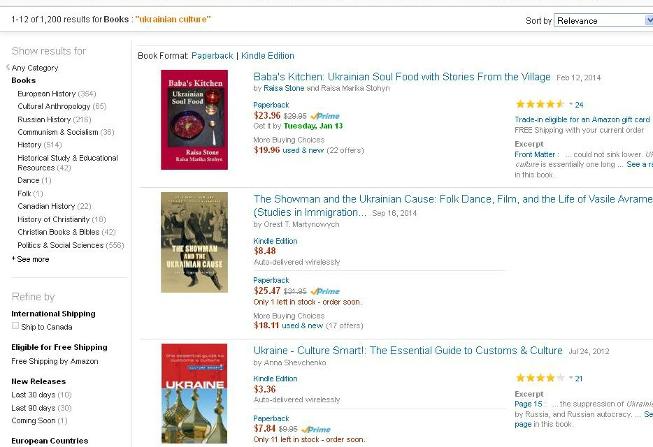This screenshot has width=653, height=447.
Task: Open rating dropdown arrow beside 24 reviews
Action: pyautogui.click(x=571, y=104)
